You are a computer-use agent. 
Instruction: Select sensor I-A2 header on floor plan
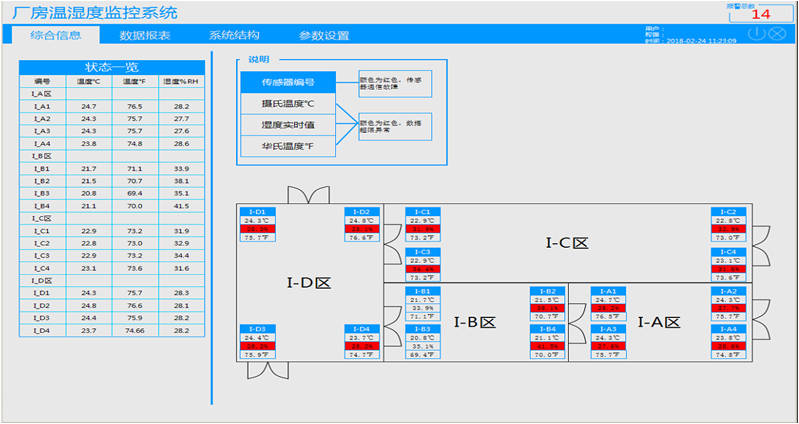[729, 291]
